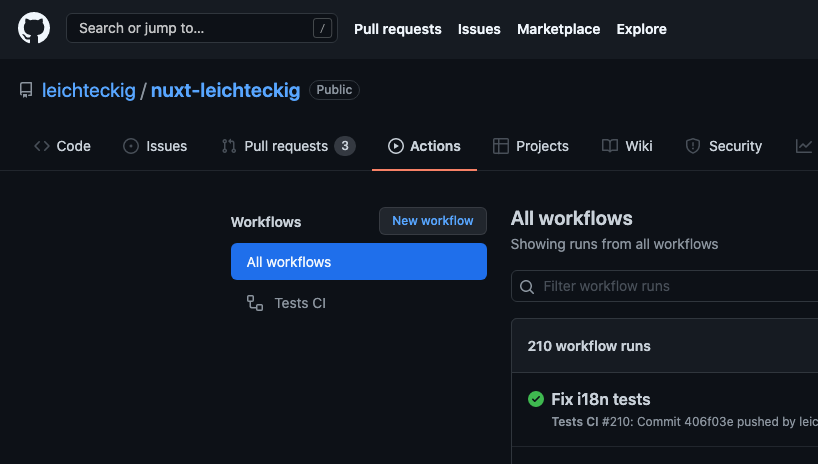Screen dimensions: 818x464
Task: Click the Code brackets icon
Action: point(42,146)
